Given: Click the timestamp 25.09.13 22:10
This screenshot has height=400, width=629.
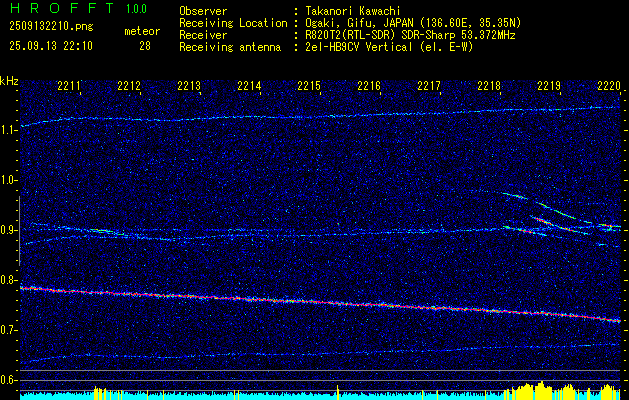Looking at the screenshot, I should (51, 46).
